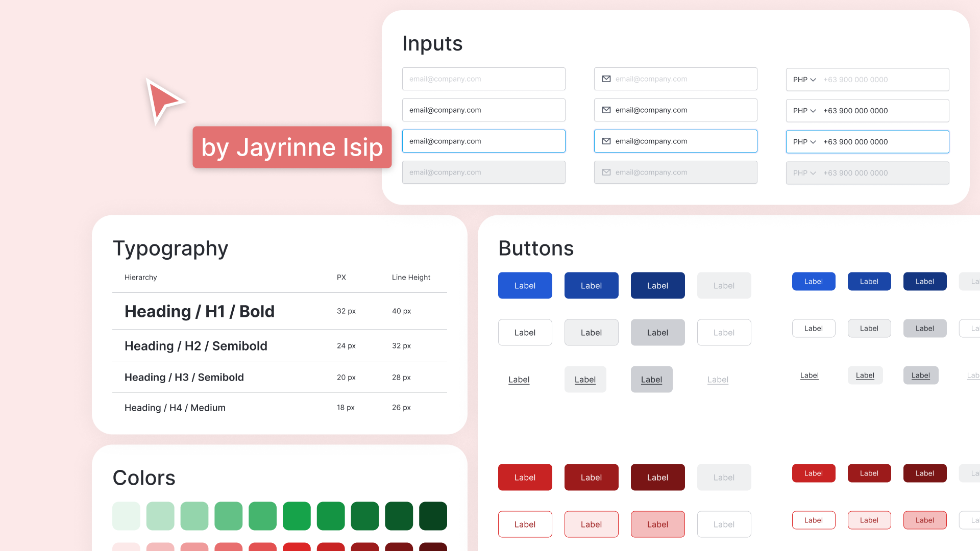Screen dimensions: 980x551
Task: Click the darkest large blue Label button
Action: pos(657,286)
